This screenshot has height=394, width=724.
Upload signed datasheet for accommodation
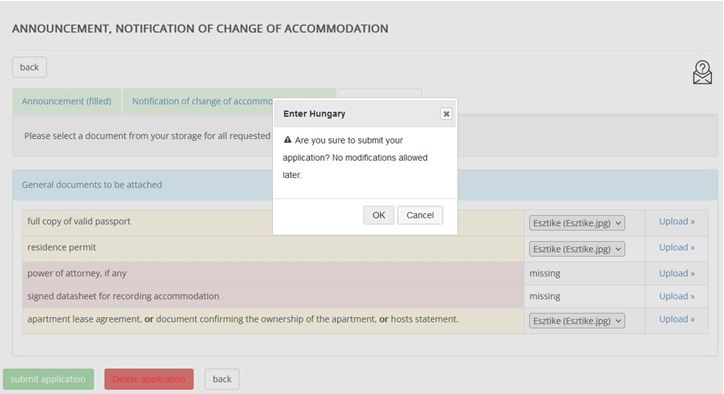[676, 296]
